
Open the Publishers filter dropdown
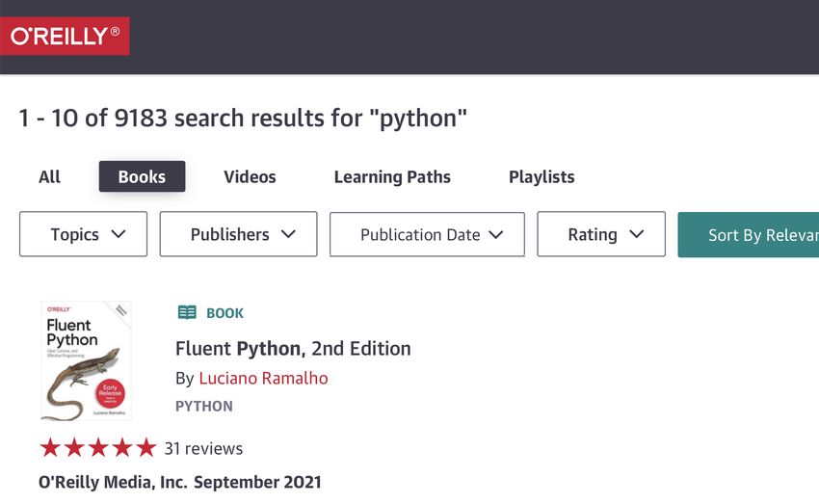[239, 234]
